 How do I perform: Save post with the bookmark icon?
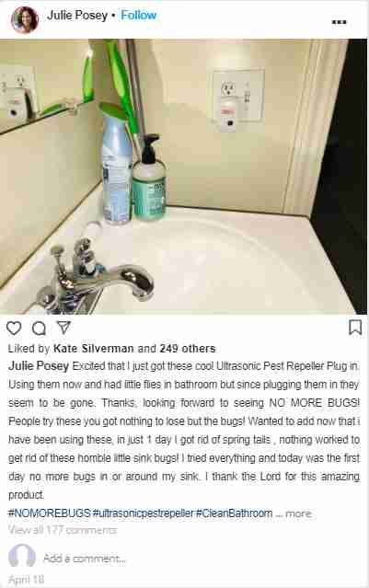pyautogui.click(x=355, y=328)
